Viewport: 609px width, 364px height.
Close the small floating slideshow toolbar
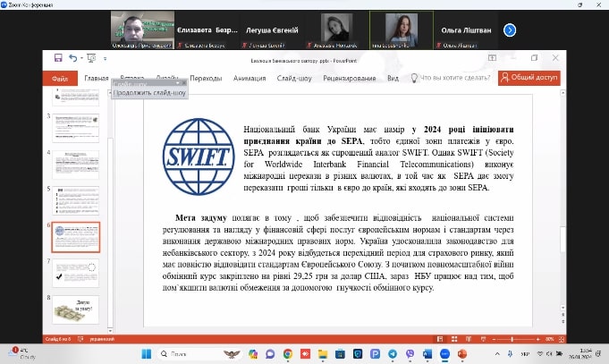click(x=184, y=83)
